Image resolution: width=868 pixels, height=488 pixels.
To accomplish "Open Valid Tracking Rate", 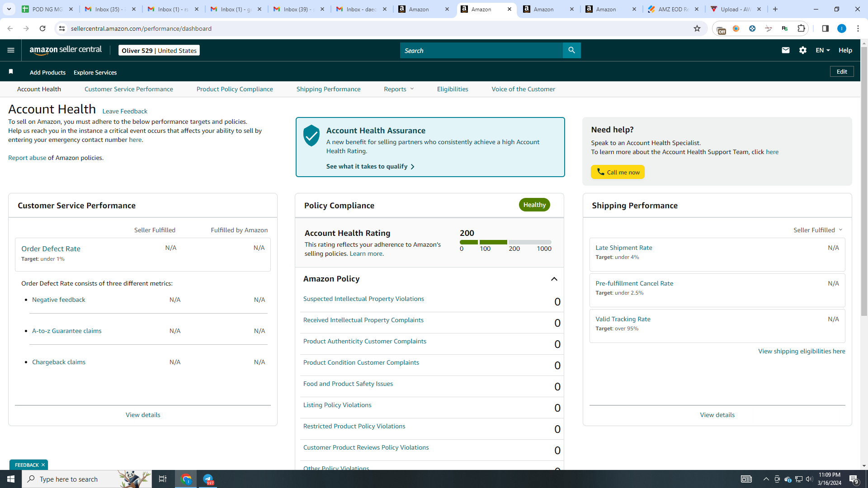I will click(x=623, y=319).
